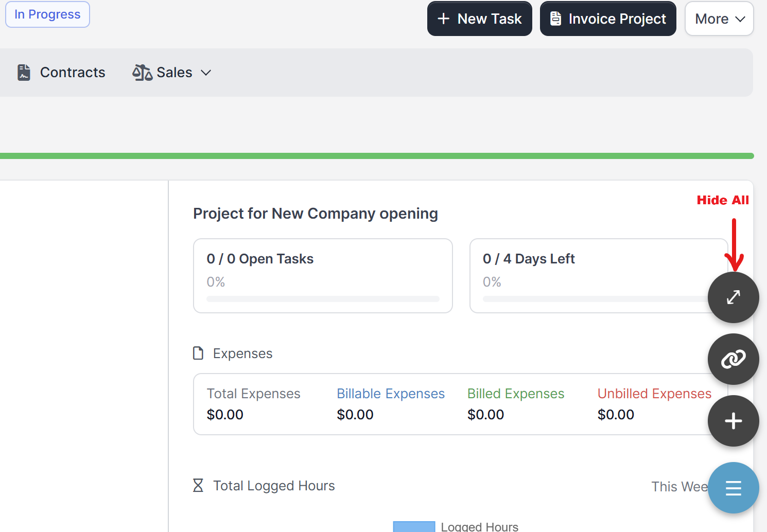Viewport: 767px width, 532px height.
Task: Click the green project progress bar
Action: click(376, 156)
